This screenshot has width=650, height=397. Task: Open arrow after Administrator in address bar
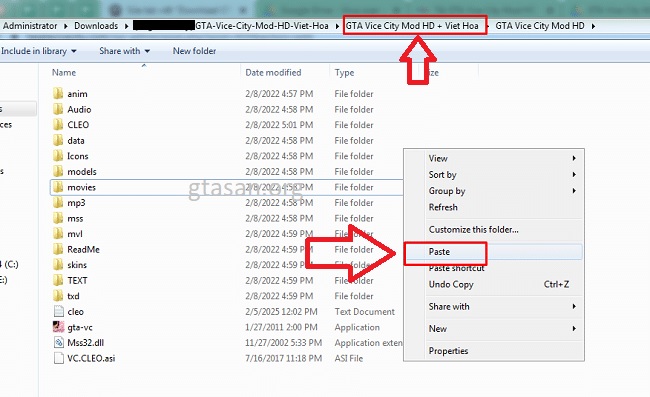click(x=65, y=26)
